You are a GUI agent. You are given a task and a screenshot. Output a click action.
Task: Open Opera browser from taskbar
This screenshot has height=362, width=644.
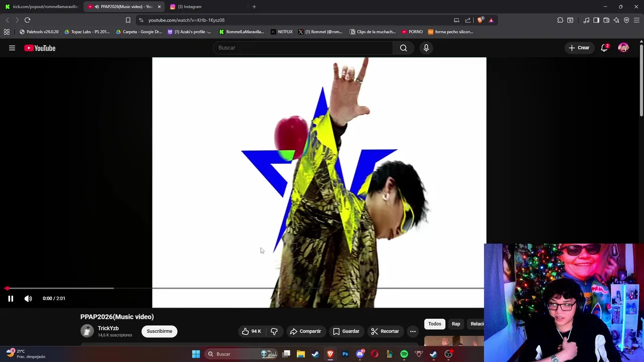click(x=374, y=354)
